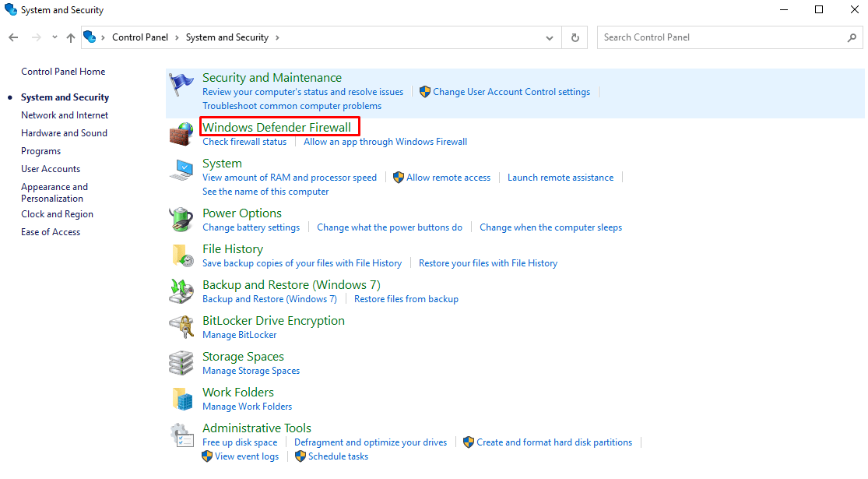
Task: Open the Check firewall status link
Action: click(x=244, y=142)
